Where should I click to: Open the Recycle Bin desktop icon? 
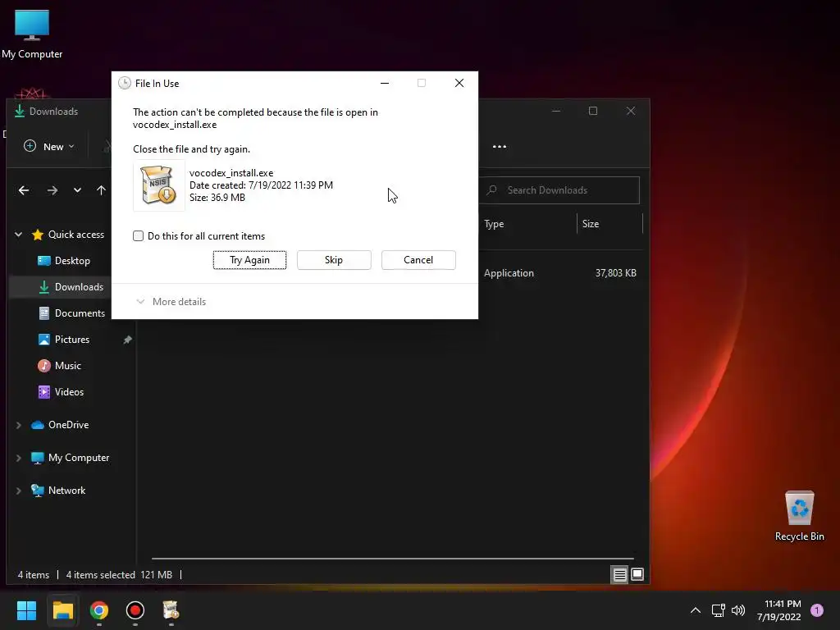coord(799,517)
